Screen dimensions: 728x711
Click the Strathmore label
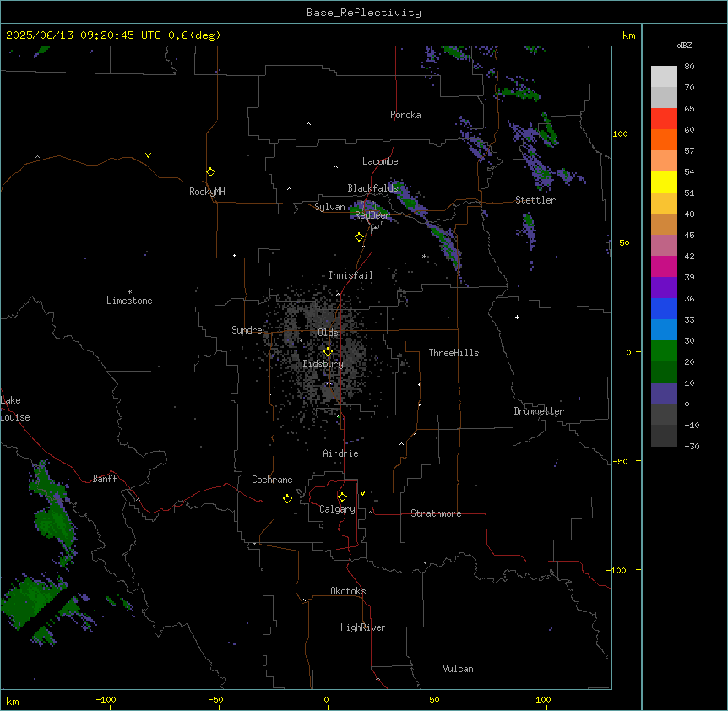(436, 513)
